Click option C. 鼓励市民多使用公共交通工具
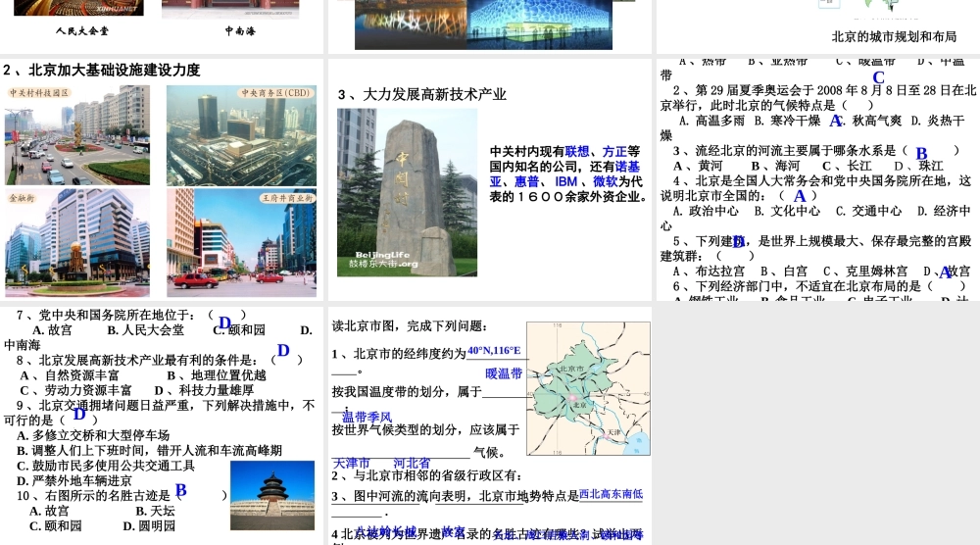The width and height of the screenshot is (980, 545). [106, 465]
